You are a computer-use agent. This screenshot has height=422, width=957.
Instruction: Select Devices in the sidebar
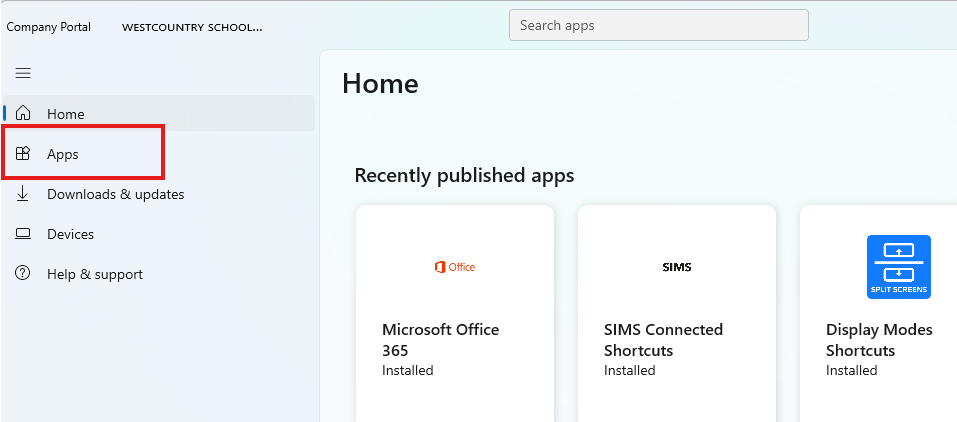70,234
